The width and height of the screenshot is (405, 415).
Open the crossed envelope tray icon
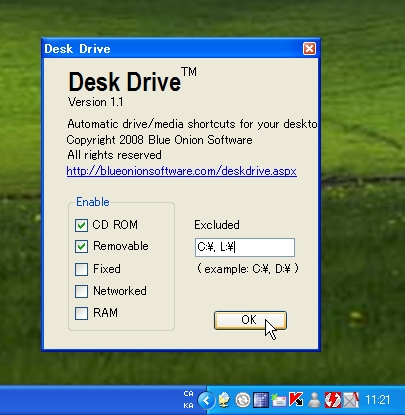point(351,400)
